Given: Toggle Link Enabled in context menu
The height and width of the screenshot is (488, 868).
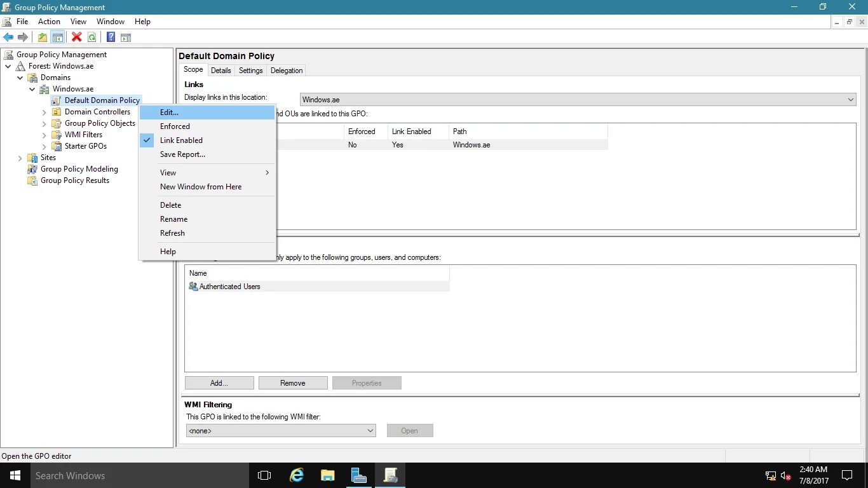Looking at the screenshot, I should tap(207, 140).
